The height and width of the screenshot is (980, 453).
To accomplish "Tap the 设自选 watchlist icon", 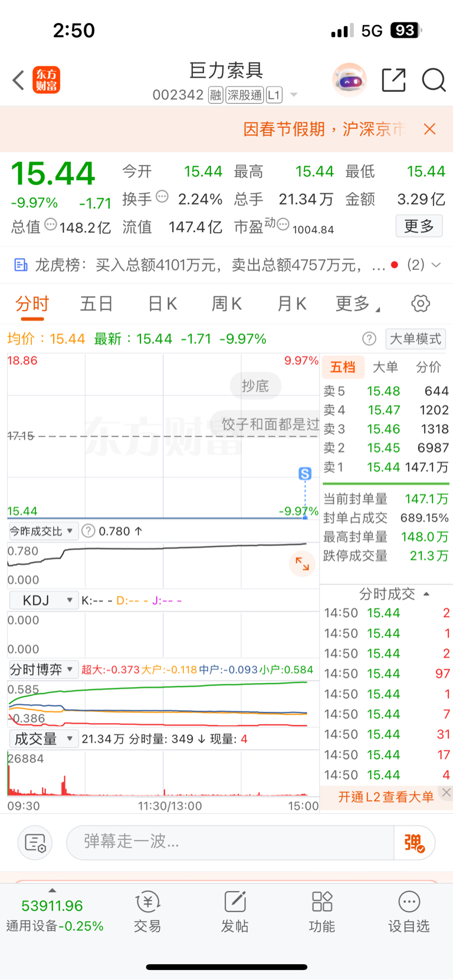I will point(409,912).
